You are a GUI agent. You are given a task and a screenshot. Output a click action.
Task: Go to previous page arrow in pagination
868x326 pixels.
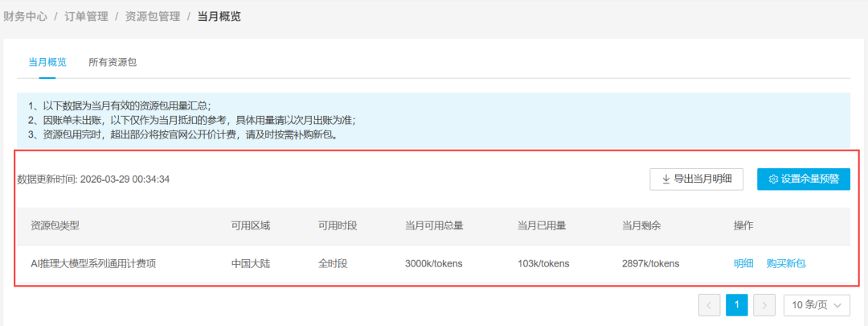coord(710,305)
